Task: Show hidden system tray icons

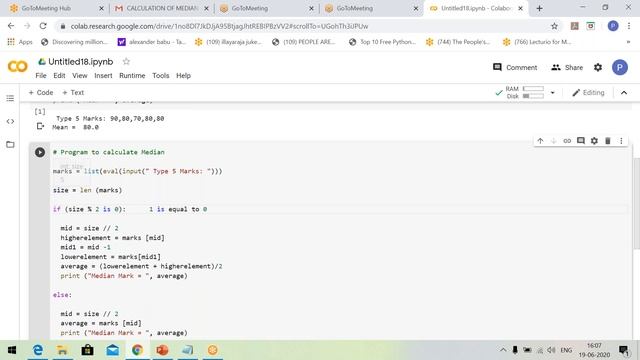Action: pos(503,350)
